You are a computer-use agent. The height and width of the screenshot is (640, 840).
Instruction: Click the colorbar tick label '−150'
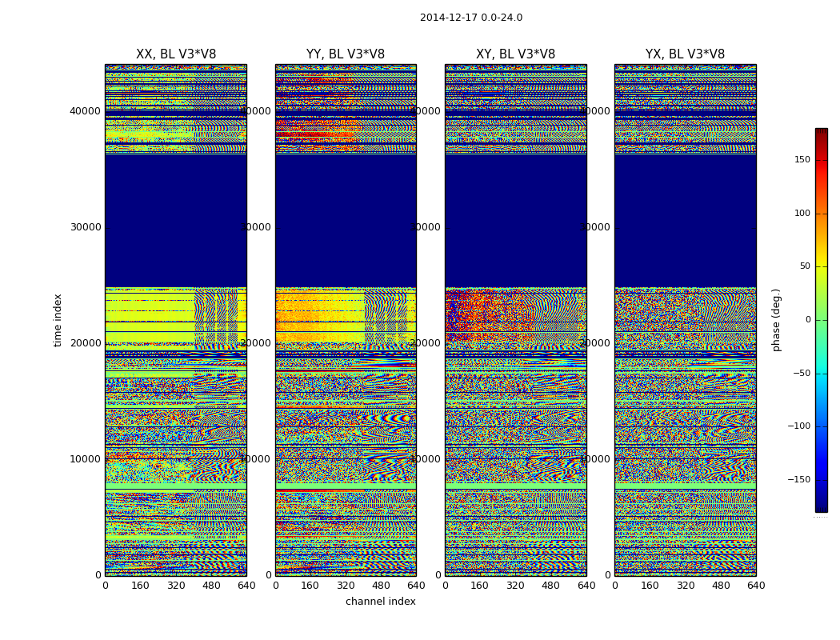[799, 480]
